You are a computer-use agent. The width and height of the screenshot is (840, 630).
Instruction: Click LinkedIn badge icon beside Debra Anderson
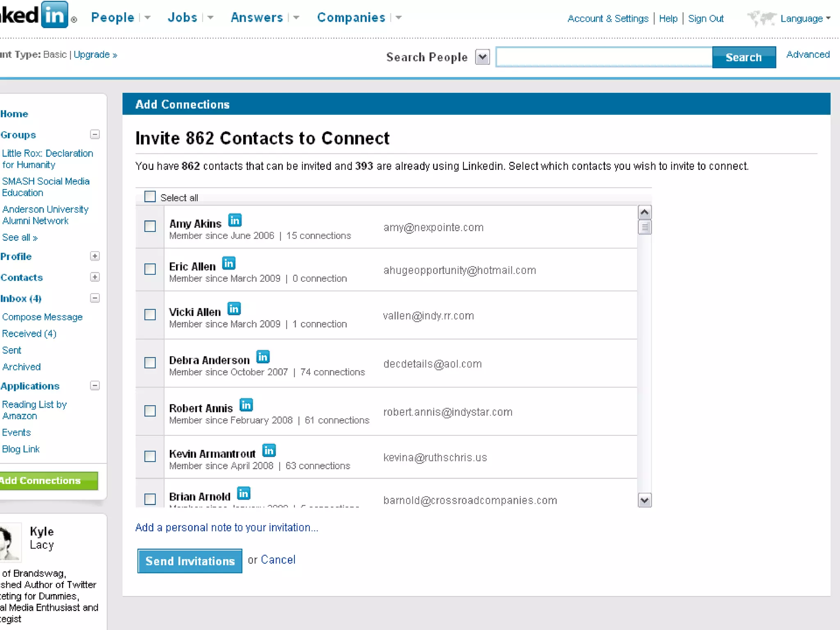262,357
